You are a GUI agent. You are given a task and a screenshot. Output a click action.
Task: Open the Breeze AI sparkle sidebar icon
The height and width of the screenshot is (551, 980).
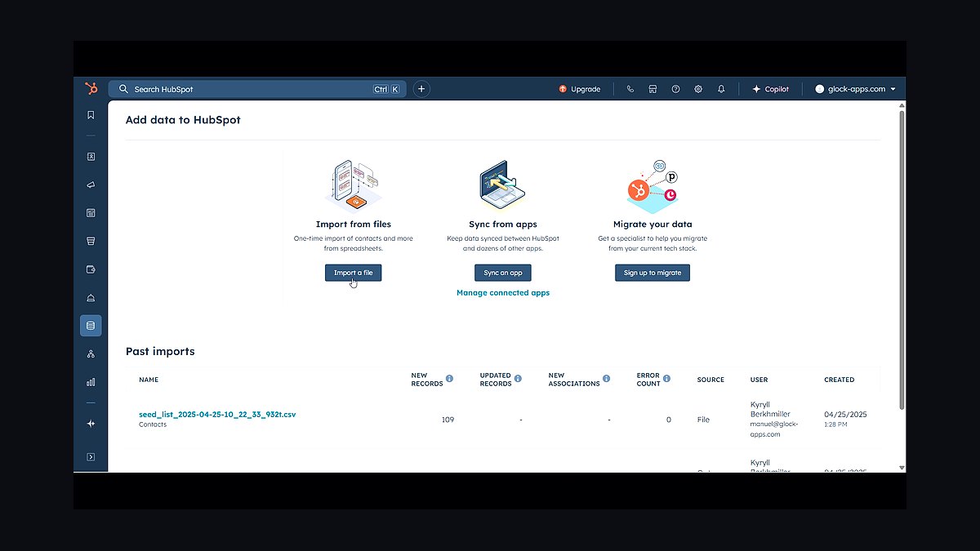tap(91, 424)
